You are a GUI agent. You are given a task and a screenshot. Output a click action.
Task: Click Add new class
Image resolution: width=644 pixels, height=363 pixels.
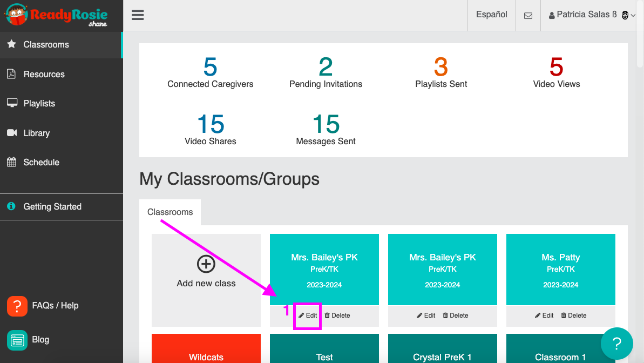click(206, 273)
